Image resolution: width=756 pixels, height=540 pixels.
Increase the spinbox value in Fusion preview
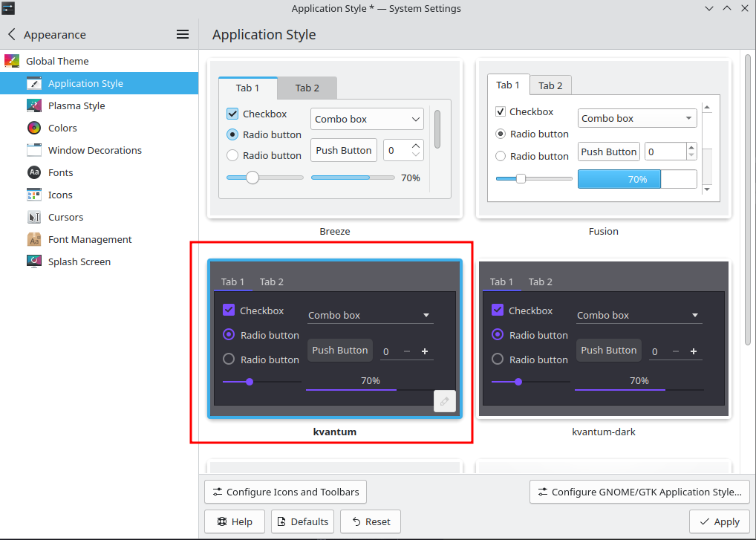pos(691,148)
